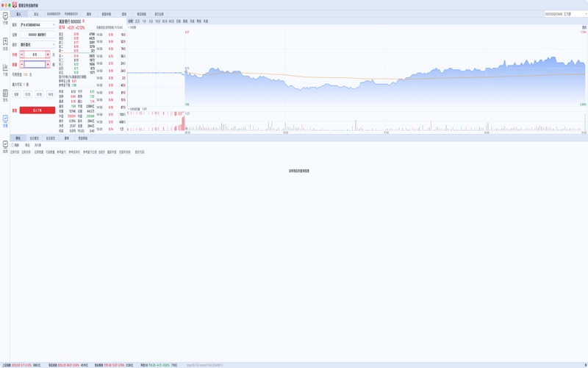The width and height of the screenshot is (588, 368).
Task: Select the 30分 chart period
Action: point(165,21)
